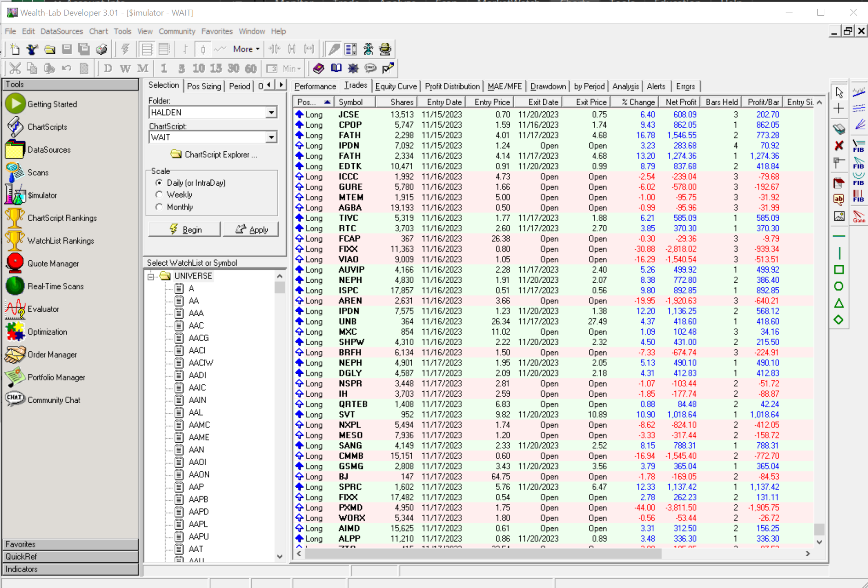Click the red X delete drawing tool

click(x=839, y=146)
